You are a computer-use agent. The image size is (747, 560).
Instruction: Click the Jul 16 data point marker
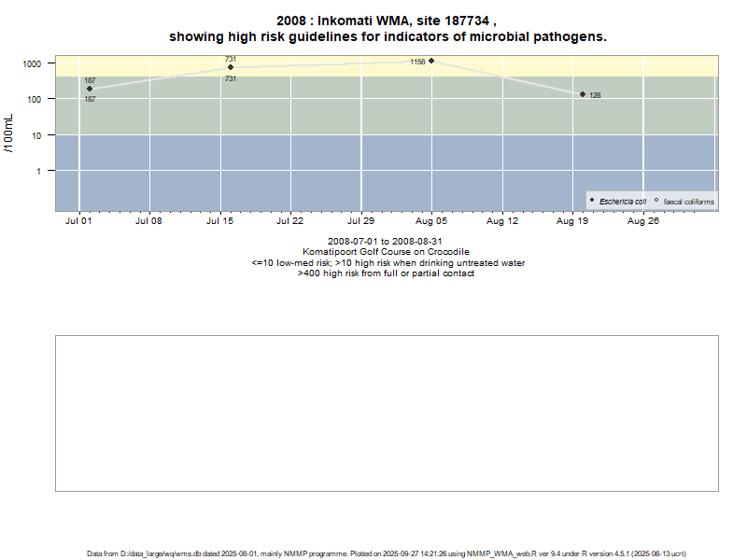pyautogui.click(x=230, y=67)
